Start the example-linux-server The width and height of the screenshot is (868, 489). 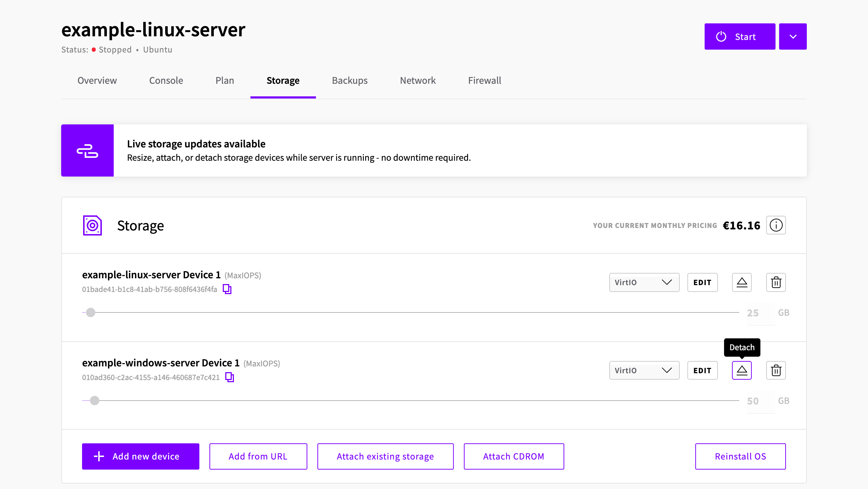click(x=740, y=36)
